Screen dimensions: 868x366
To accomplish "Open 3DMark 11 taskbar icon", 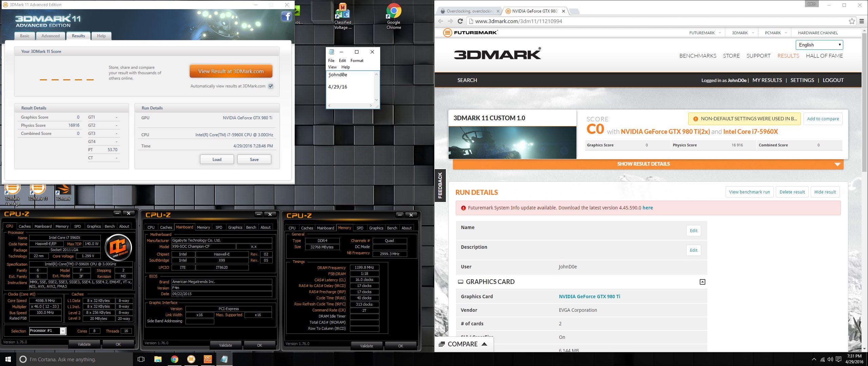I will coord(191,359).
